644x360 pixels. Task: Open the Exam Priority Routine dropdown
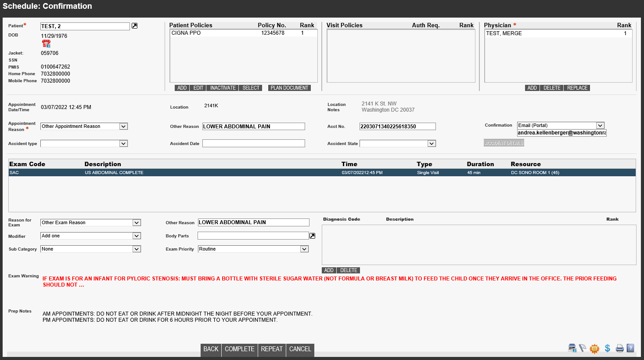pyautogui.click(x=304, y=249)
